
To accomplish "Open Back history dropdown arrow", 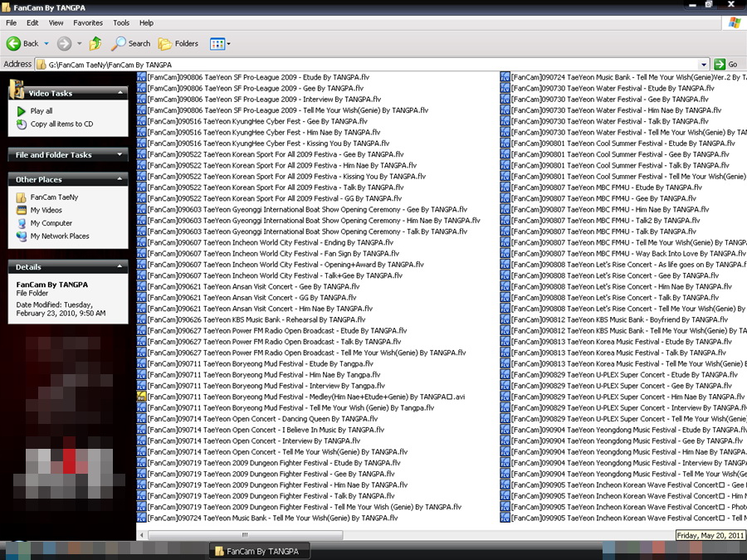I will (46, 43).
